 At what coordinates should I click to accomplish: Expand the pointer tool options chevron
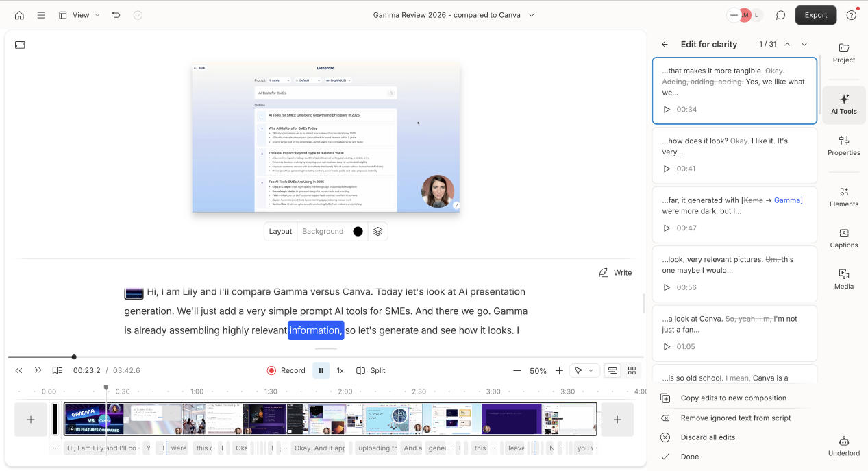click(590, 370)
